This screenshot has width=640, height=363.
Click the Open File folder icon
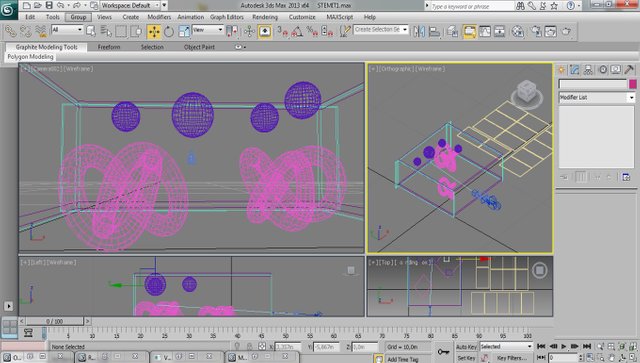pos(38,5)
